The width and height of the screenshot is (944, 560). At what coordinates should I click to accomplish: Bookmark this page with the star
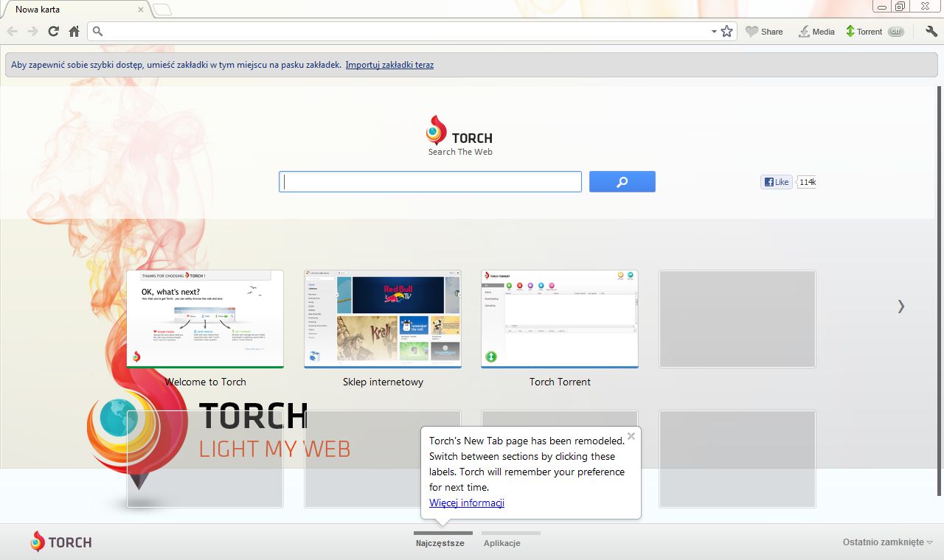click(x=726, y=32)
